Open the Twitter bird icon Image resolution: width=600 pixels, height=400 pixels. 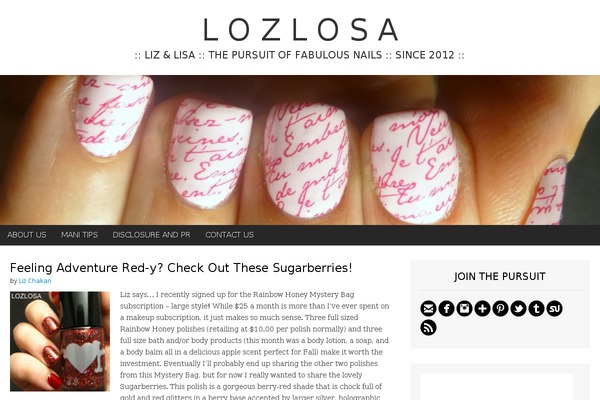[518, 309]
